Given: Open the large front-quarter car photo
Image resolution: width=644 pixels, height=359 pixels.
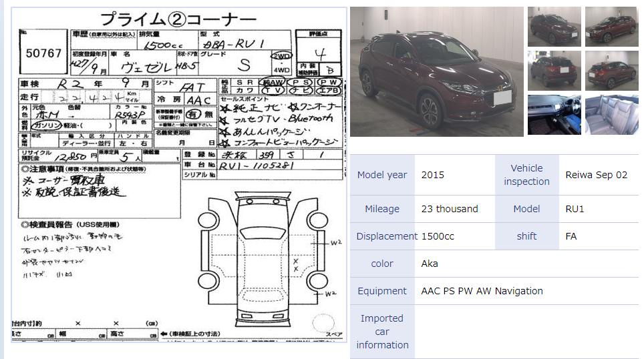Looking at the screenshot, I should 437,71.
